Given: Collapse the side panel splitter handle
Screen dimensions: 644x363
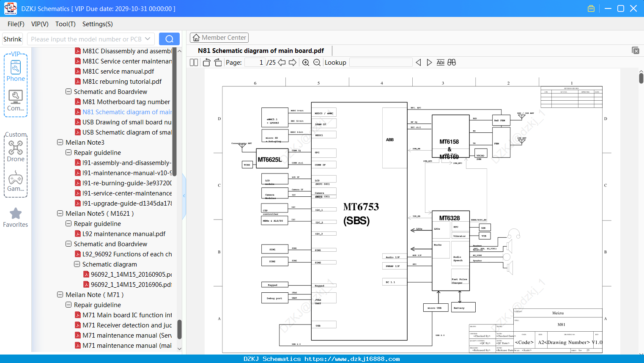Looking at the screenshot, I should (x=184, y=196).
